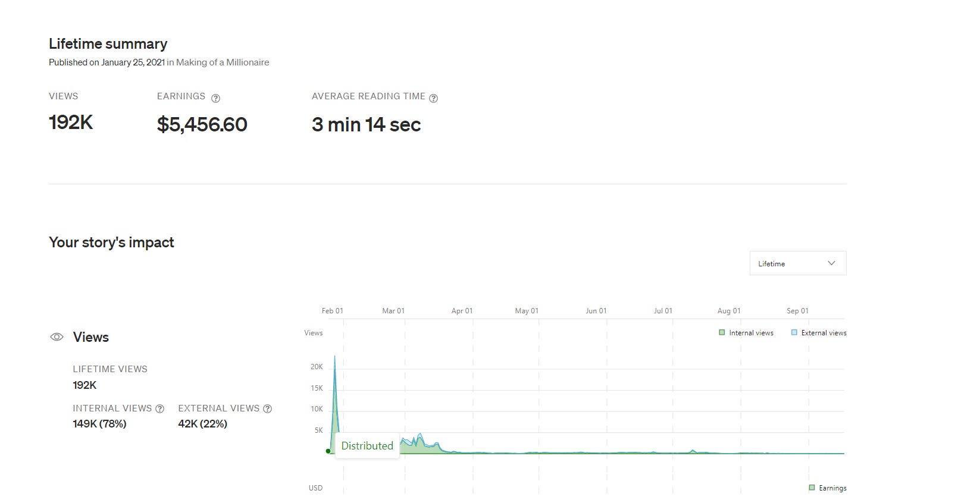Click the 5K y-axis label
Viewport: 980px width, 500px height.
[319, 430]
